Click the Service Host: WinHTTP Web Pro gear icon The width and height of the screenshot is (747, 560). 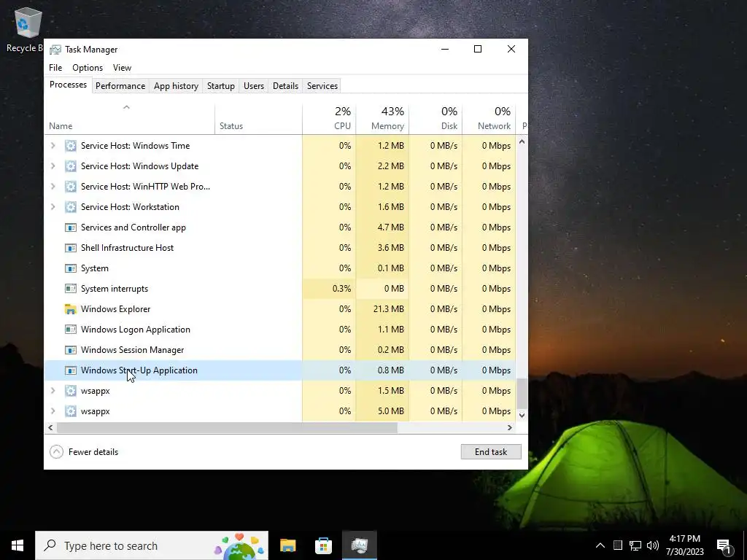[71, 187]
